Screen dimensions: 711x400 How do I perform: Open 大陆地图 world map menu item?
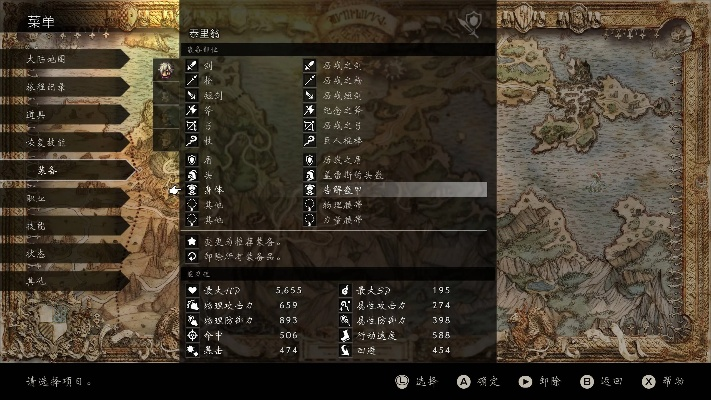tap(65, 59)
